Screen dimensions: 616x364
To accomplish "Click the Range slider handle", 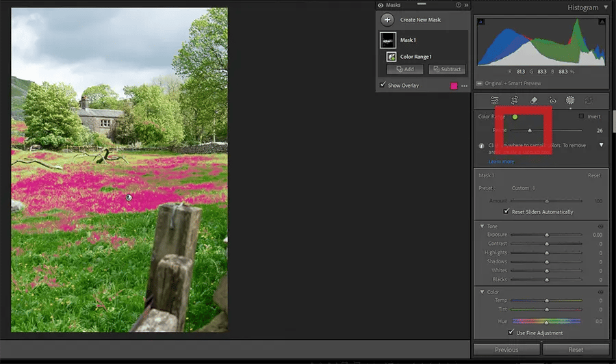I will click(530, 131).
